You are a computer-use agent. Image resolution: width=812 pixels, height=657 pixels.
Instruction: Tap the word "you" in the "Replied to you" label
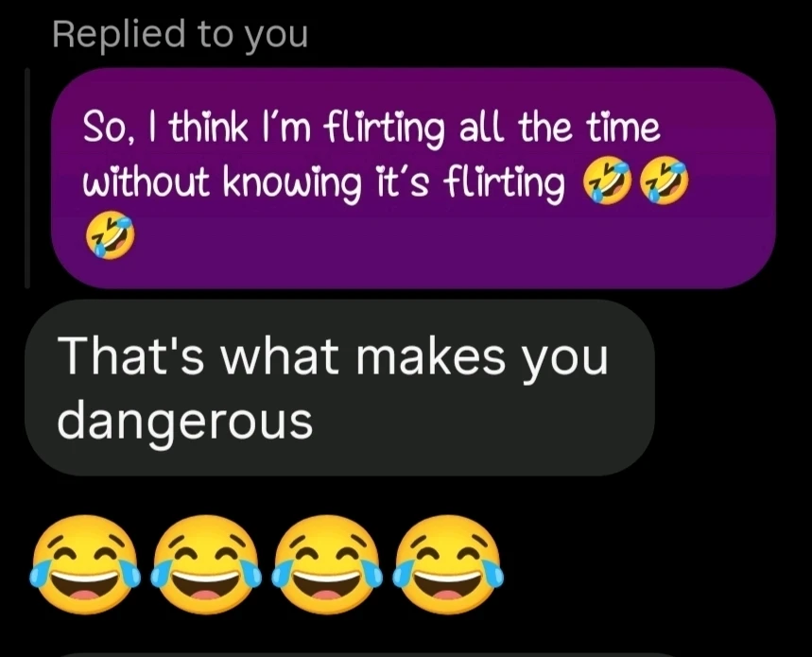click(x=277, y=36)
